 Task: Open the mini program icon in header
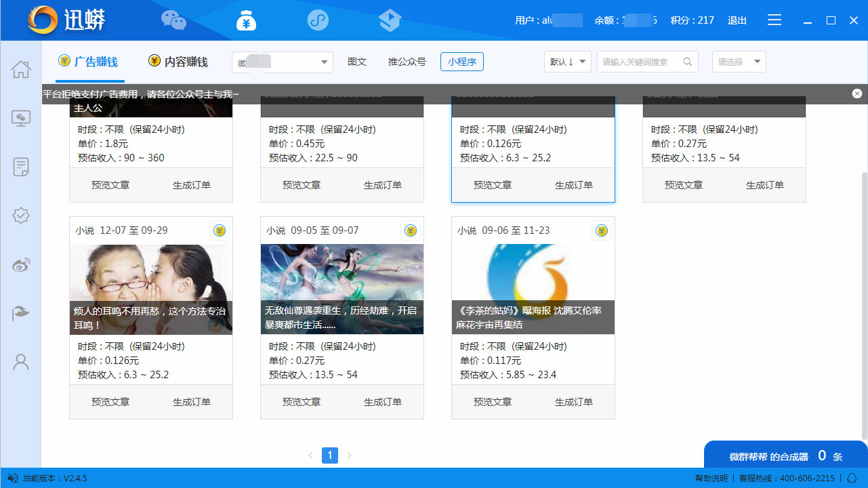pyautogui.click(x=318, y=20)
